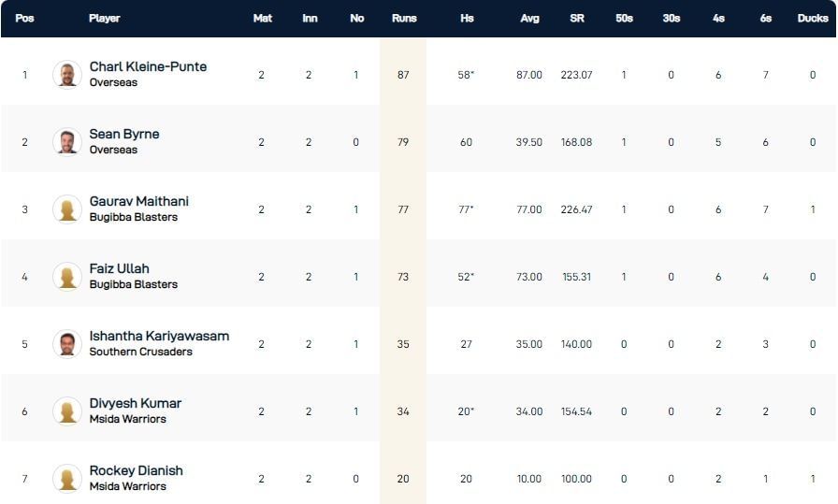
Task: Open Ishantha Kariyawasam player name link
Action: pos(159,337)
